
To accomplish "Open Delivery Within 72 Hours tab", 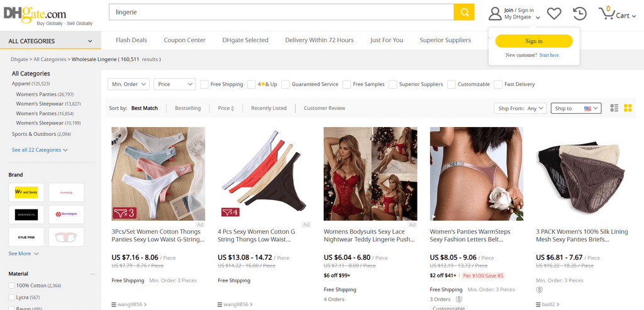I will pyautogui.click(x=319, y=40).
